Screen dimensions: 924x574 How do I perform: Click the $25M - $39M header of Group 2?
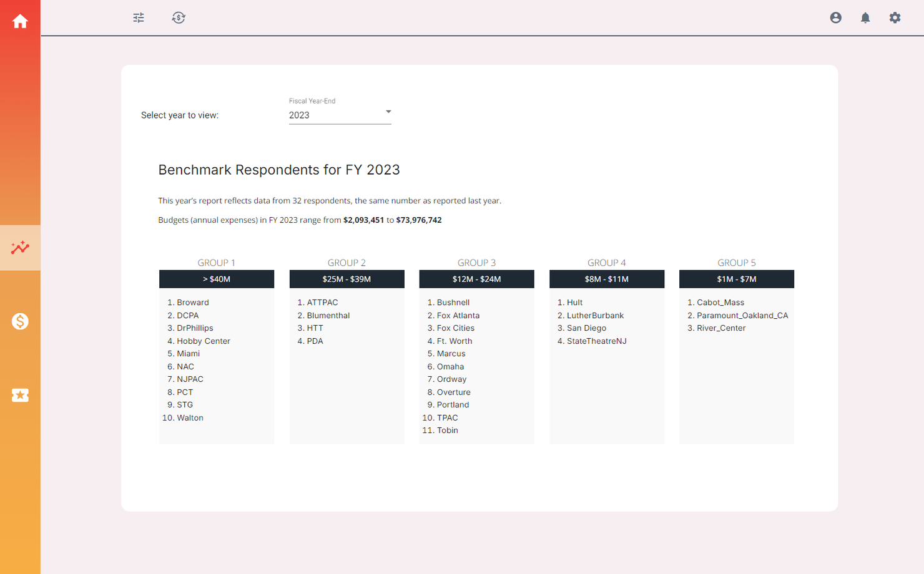(x=346, y=279)
